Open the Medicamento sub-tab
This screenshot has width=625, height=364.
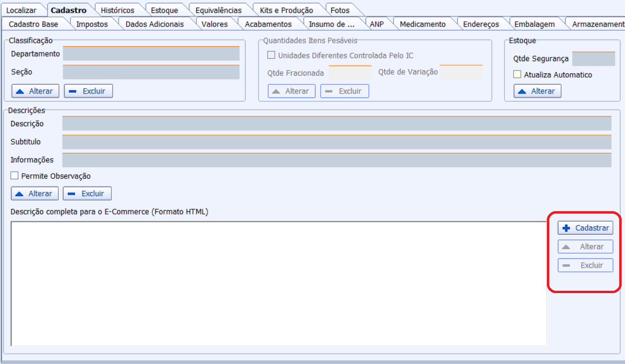tap(422, 24)
